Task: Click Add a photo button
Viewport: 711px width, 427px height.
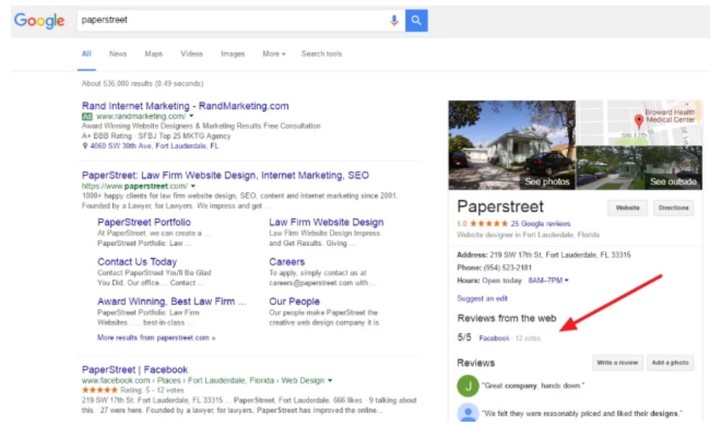Action: (x=670, y=363)
